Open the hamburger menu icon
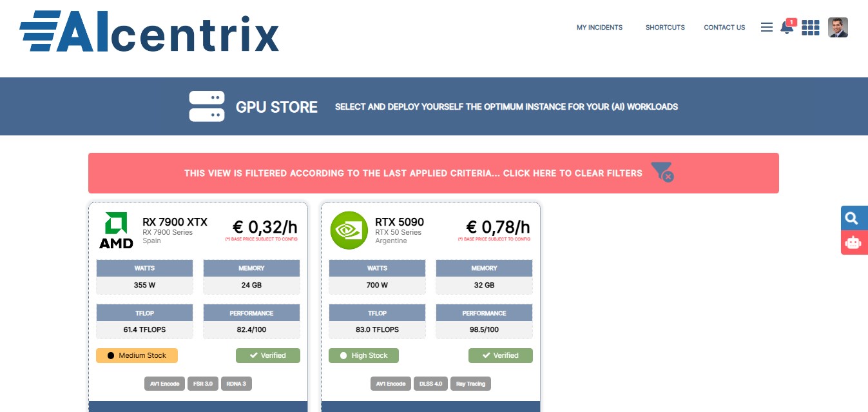 pos(766,27)
